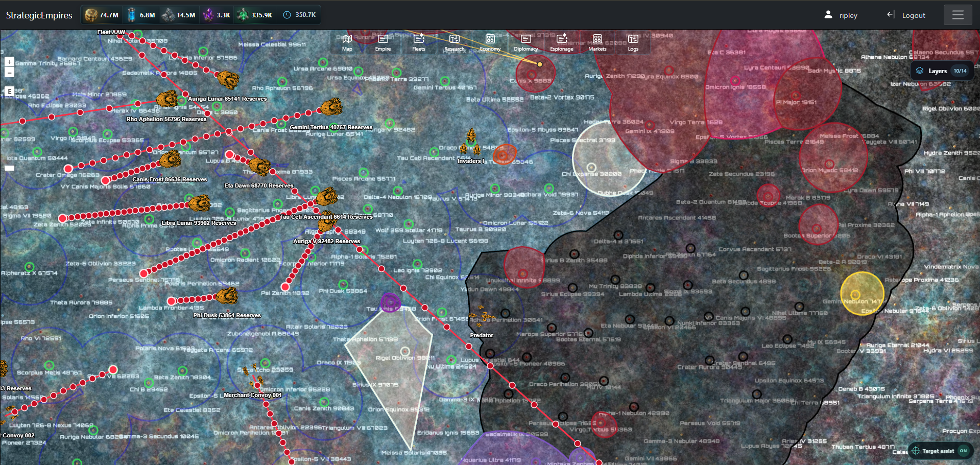Select the Auriga V 92482 Reserves asteroid
The height and width of the screenshot is (465, 980).
[327, 223]
